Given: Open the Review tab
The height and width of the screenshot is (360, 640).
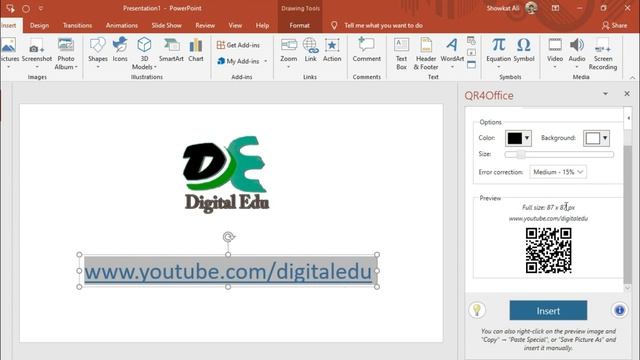Looking at the screenshot, I should click(205, 25).
